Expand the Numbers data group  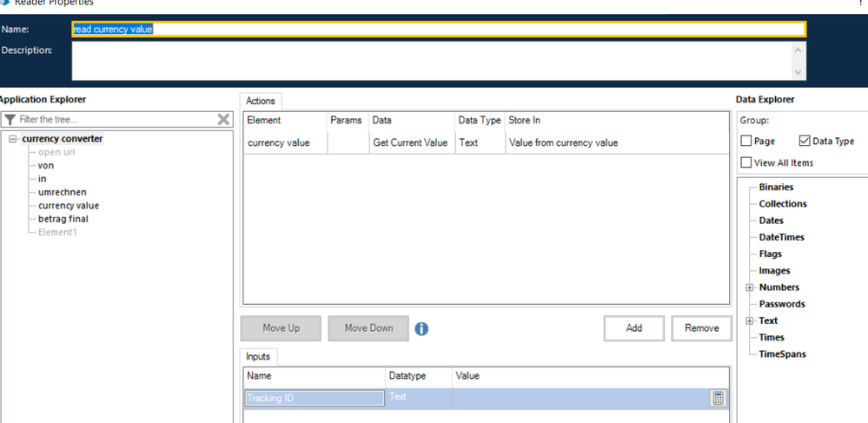pos(750,288)
